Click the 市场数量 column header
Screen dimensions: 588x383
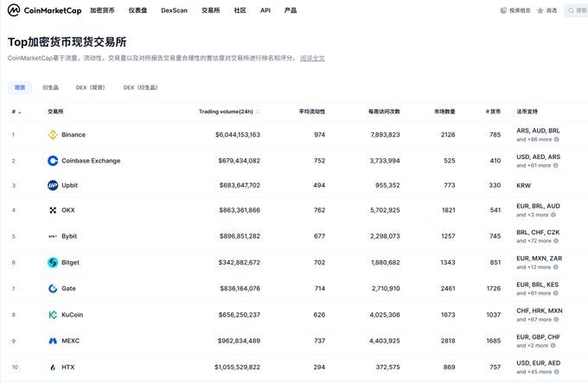click(x=444, y=112)
